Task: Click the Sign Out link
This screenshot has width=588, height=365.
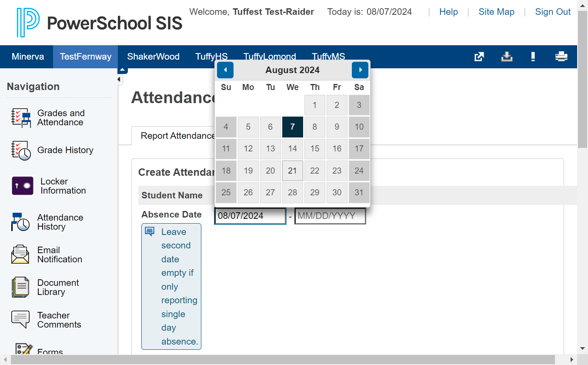Action: click(x=553, y=12)
